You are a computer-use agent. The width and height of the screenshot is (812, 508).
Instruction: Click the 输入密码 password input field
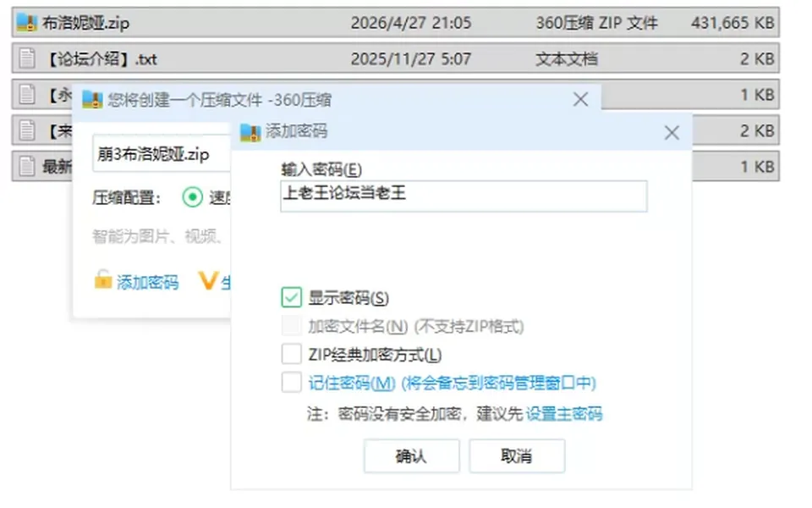(464, 196)
